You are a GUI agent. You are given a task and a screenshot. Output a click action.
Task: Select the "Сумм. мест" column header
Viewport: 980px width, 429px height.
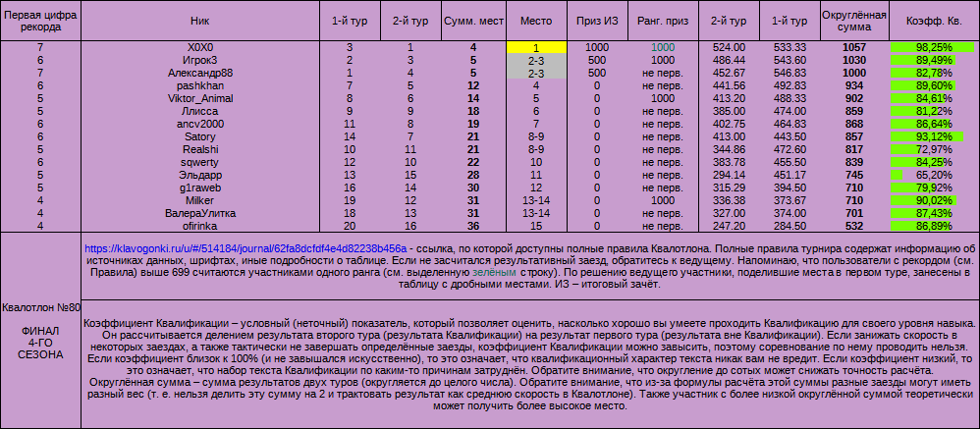coord(473,21)
